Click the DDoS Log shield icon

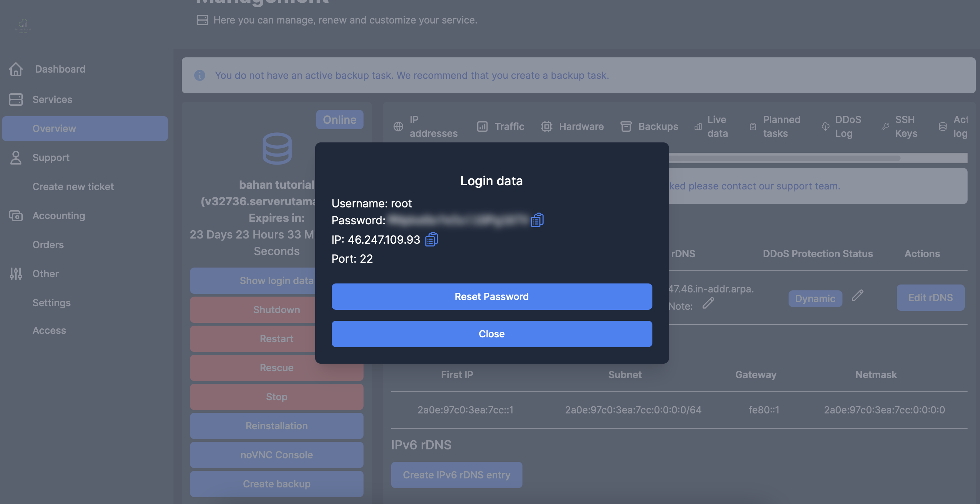click(x=825, y=127)
